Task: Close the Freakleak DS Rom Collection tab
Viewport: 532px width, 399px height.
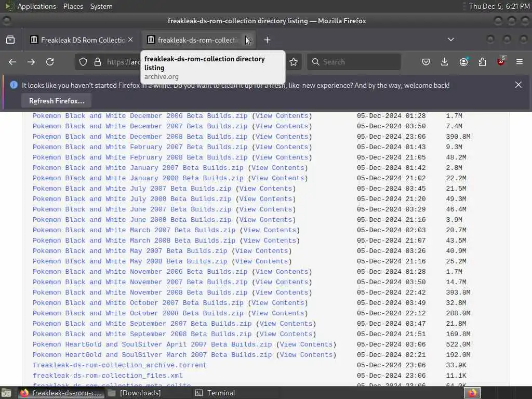Action: coord(130,39)
